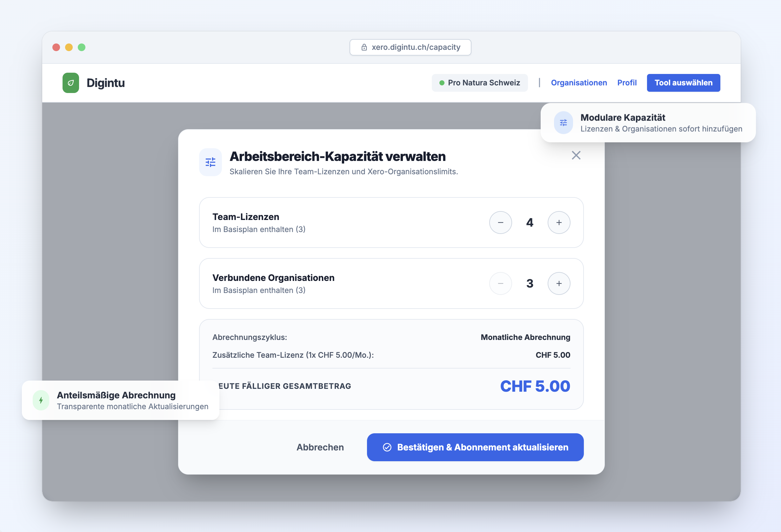Click the large CHF 5.00 total amount
The image size is (781, 532).
pos(535,386)
